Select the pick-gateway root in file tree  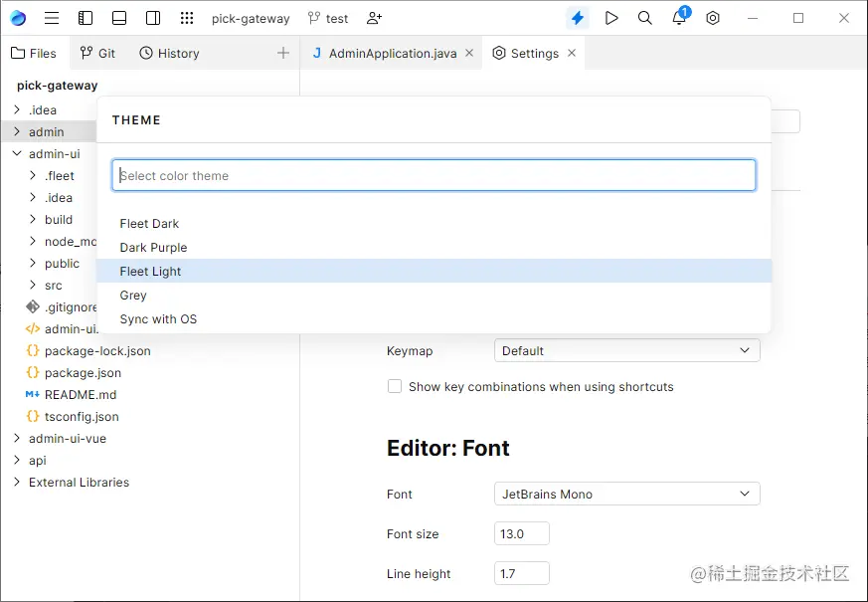(58, 86)
